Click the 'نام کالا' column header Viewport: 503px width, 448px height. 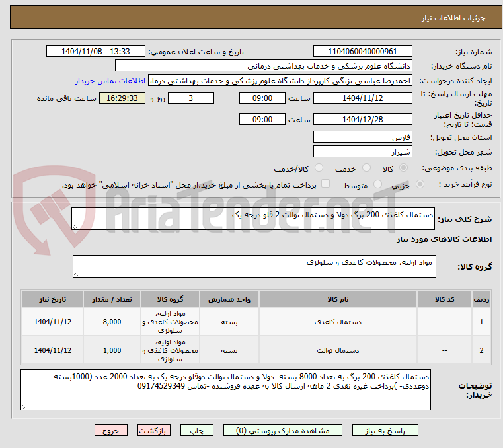(338, 299)
